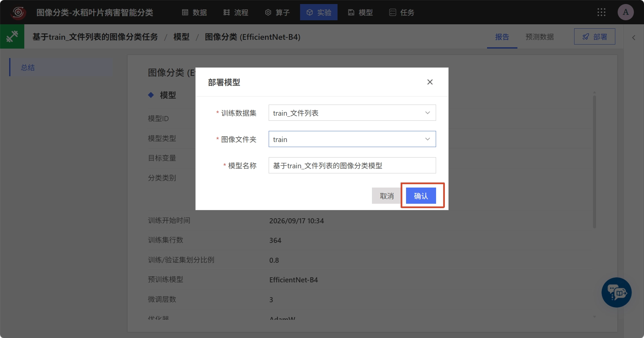Open the 图像文件夹 dropdown showing train
Image resolution: width=644 pixels, height=338 pixels.
click(352, 139)
